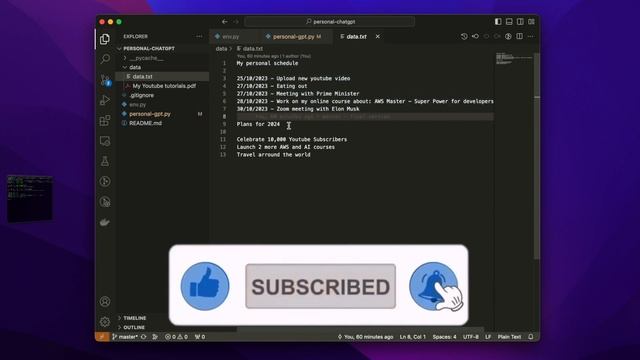
Task: Go back with the navigation arrow
Action: pos(224,22)
